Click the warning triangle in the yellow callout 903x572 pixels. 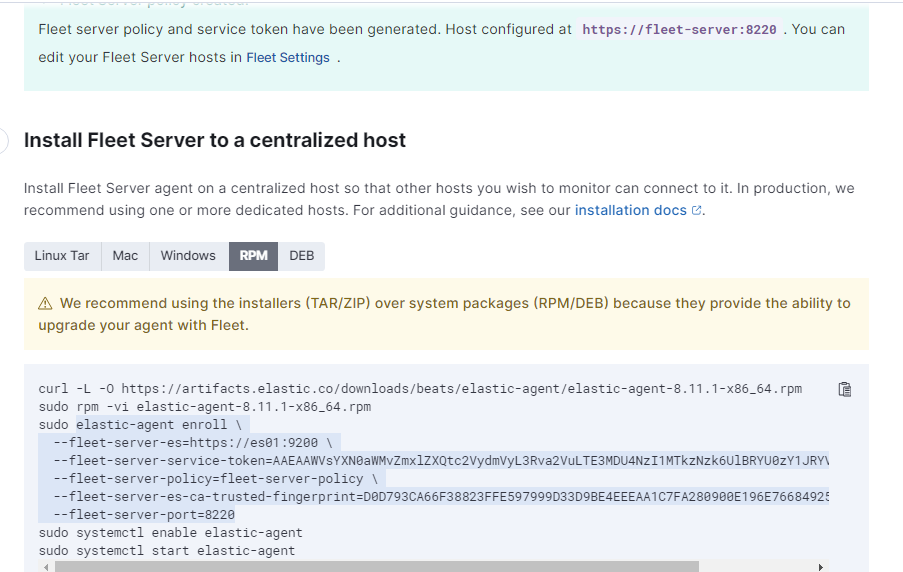tap(45, 303)
